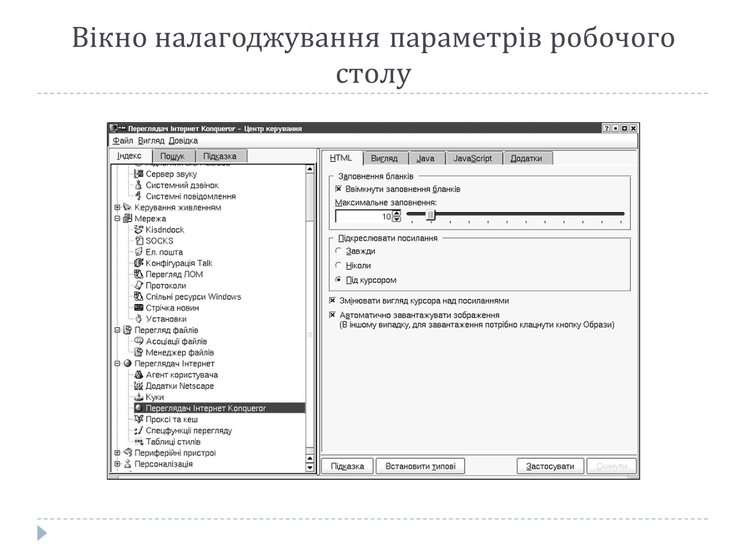Click the Установки icon
The width and height of the screenshot is (747, 560).
tap(138, 319)
